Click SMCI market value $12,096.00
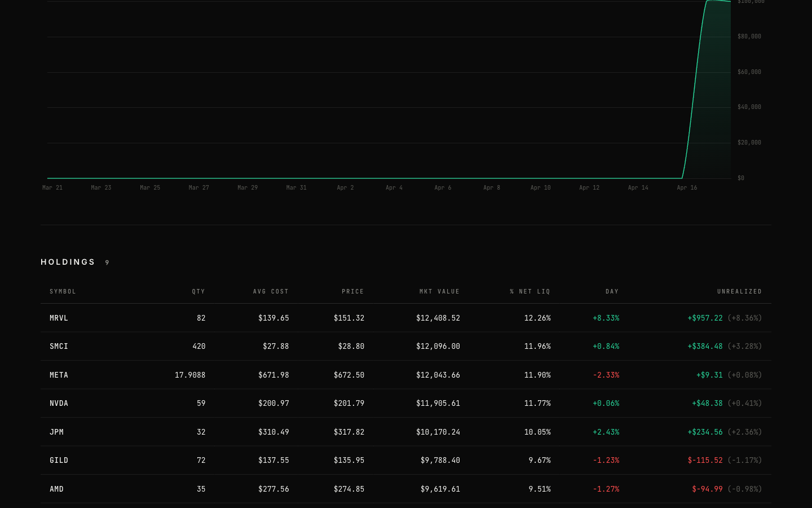Screen dimensions: 812x508 (x=438, y=347)
